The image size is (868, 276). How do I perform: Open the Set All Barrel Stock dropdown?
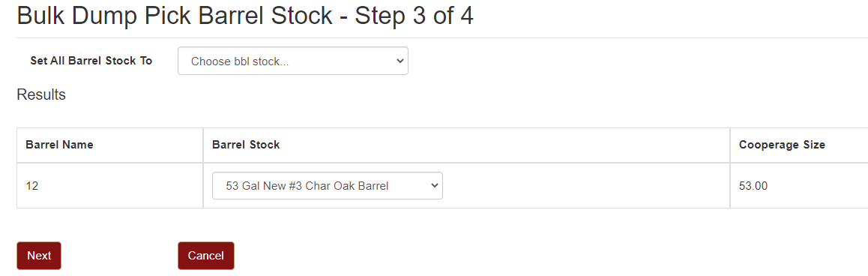tap(293, 61)
